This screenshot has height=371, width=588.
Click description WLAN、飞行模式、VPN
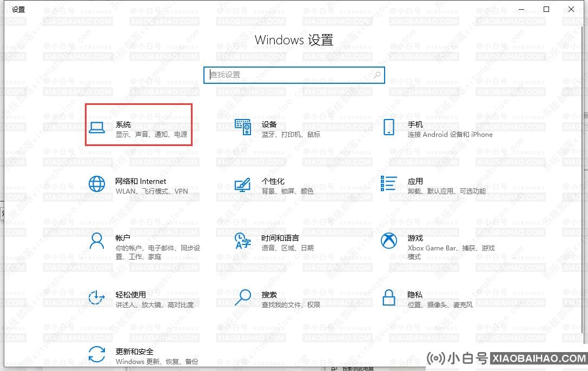click(x=152, y=191)
